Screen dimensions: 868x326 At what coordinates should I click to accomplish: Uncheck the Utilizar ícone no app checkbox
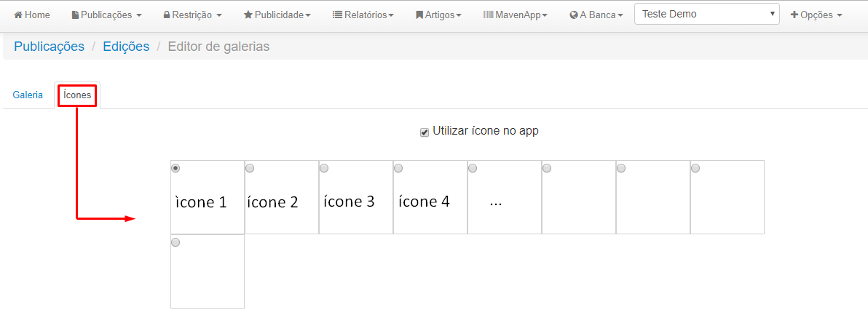425,132
